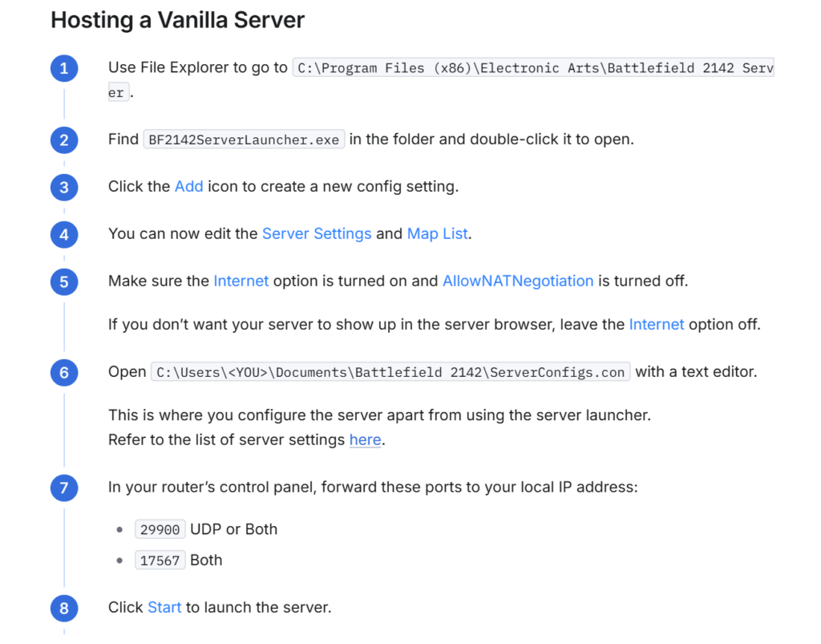821x644 pixels.
Task: Click the blue "Add" text
Action: pos(188,187)
